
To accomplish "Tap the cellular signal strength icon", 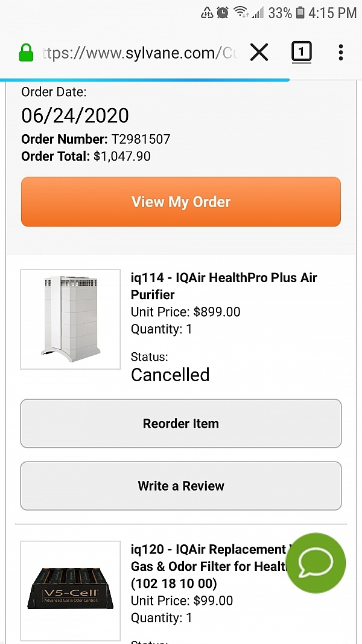I will click(258, 12).
